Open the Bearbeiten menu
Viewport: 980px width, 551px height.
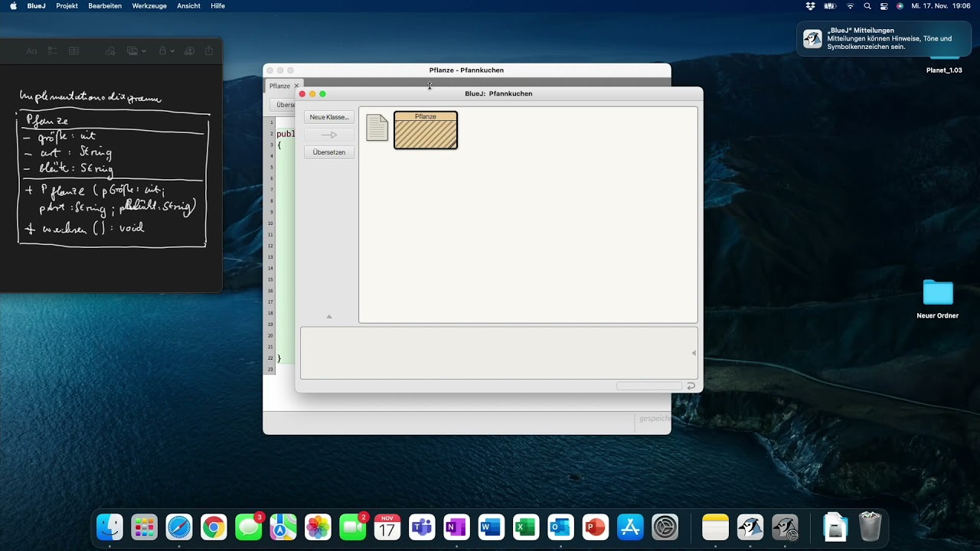(x=105, y=6)
